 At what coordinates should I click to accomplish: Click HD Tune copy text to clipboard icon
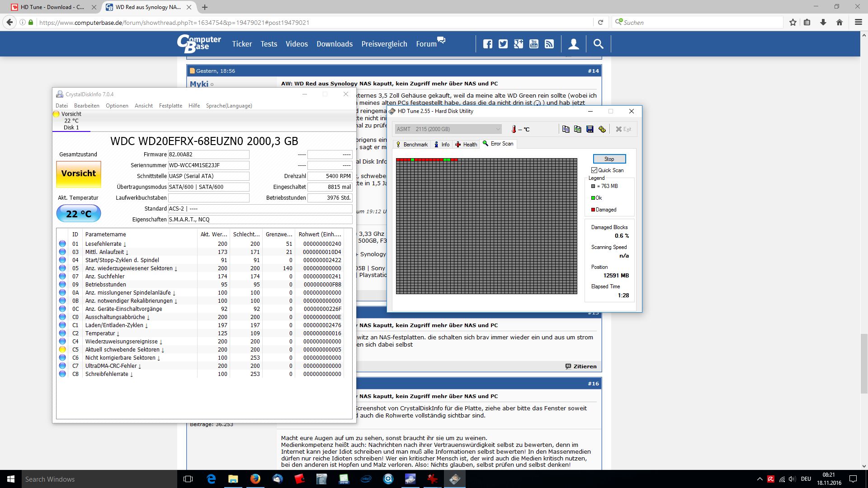tap(566, 129)
